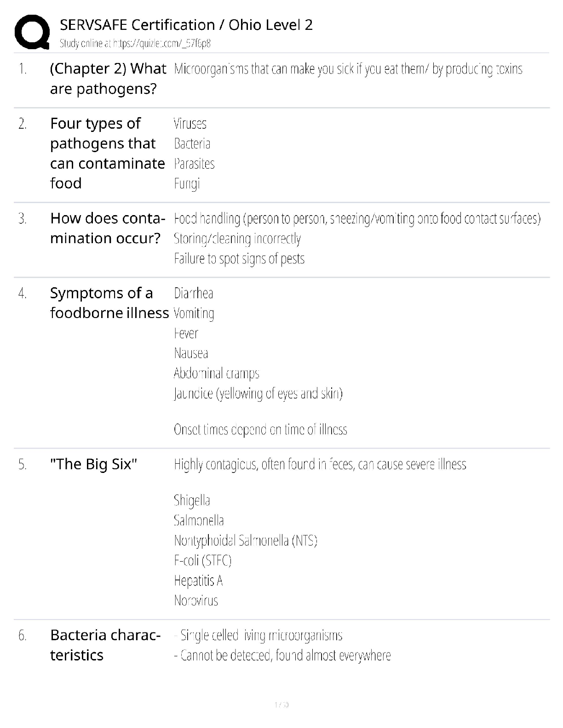Click the page number at the bottom
This screenshot has height=728, width=563.
(281, 705)
